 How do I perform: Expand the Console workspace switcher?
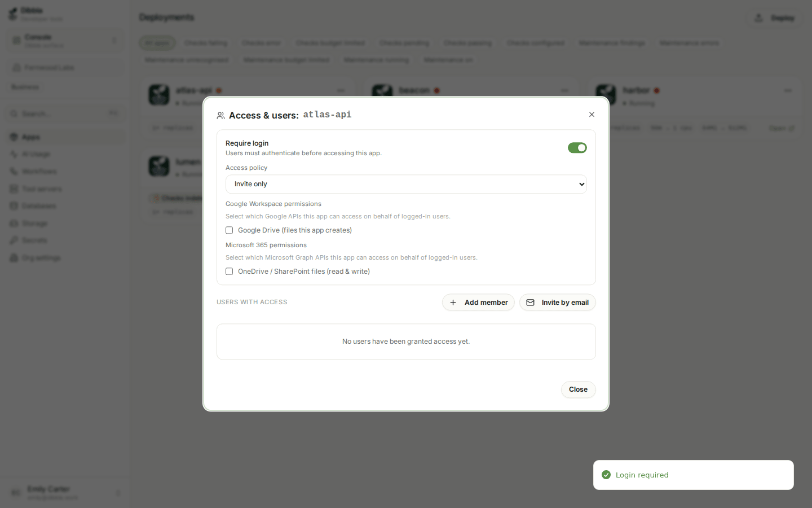pyautogui.click(x=65, y=41)
